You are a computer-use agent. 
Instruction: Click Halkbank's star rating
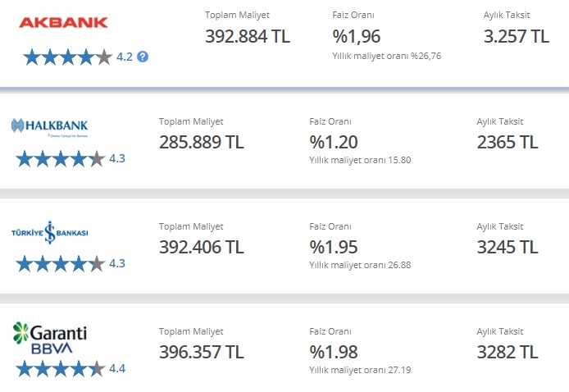coord(61,158)
